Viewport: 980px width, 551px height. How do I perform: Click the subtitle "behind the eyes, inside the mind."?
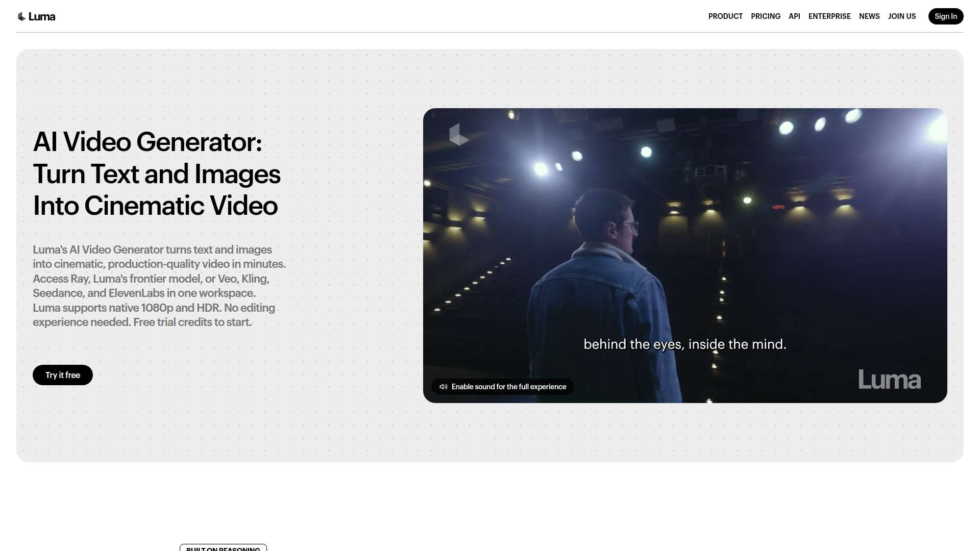(685, 344)
